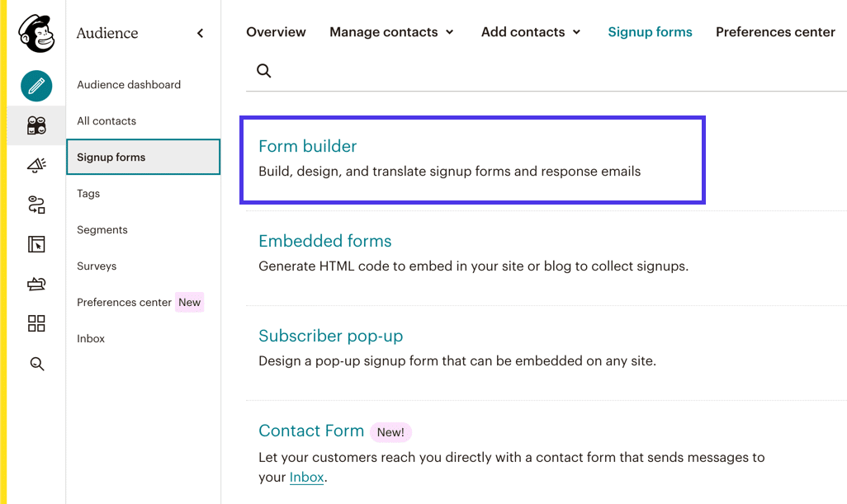
Task: Open the Campaigns megaphone icon
Action: [x=36, y=165]
